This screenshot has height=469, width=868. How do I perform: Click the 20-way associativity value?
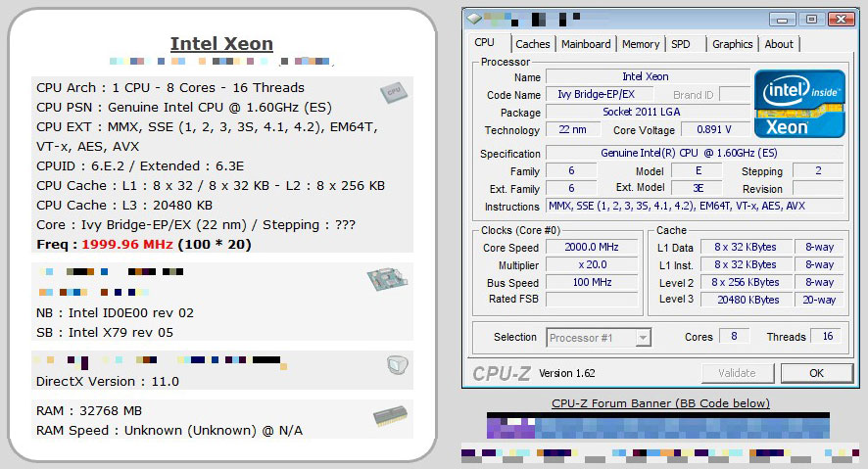pos(819,300)
